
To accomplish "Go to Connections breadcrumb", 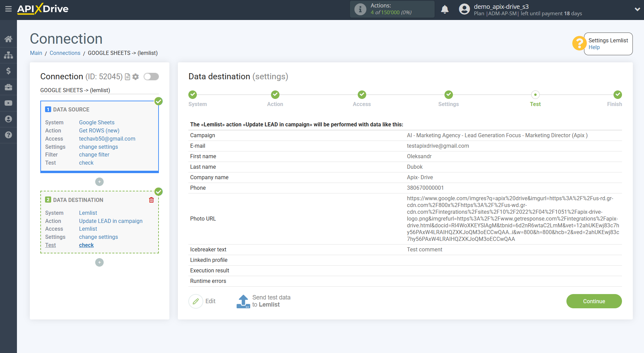I will pyautogui.click(x=65, y=53).
